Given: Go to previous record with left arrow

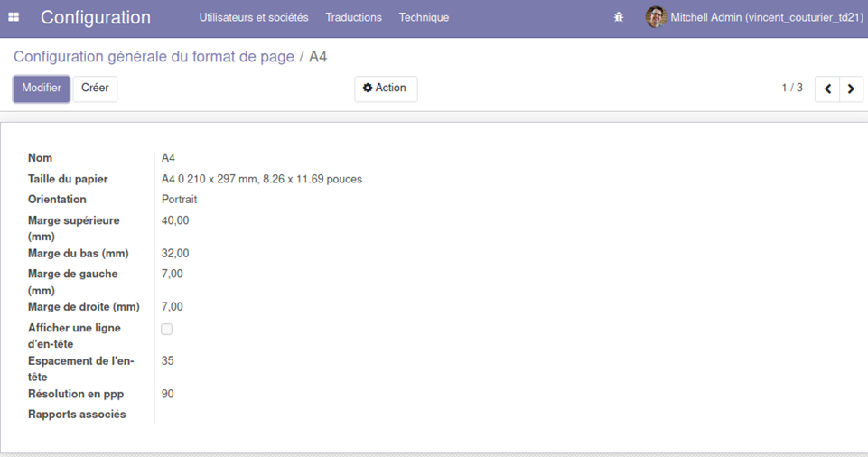Looking at the screenshot, I should coord(827,89).
